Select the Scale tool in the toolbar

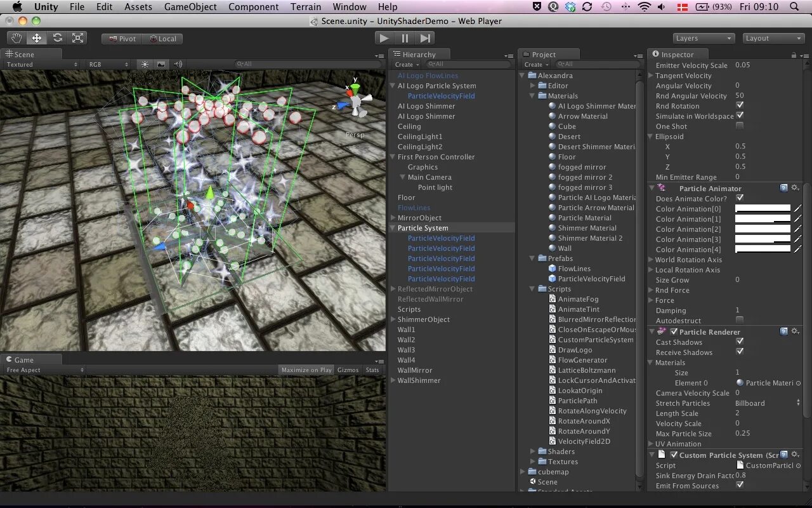click(77, 38)
